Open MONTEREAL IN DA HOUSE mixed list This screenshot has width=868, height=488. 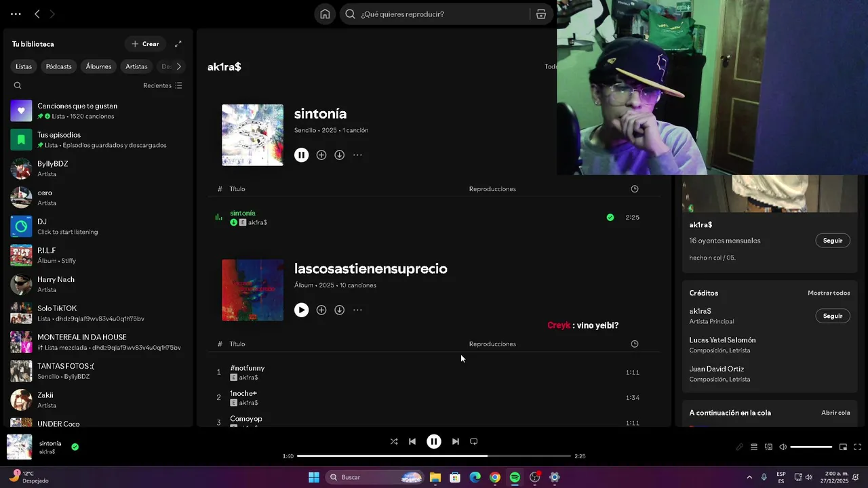click(98, 342)
